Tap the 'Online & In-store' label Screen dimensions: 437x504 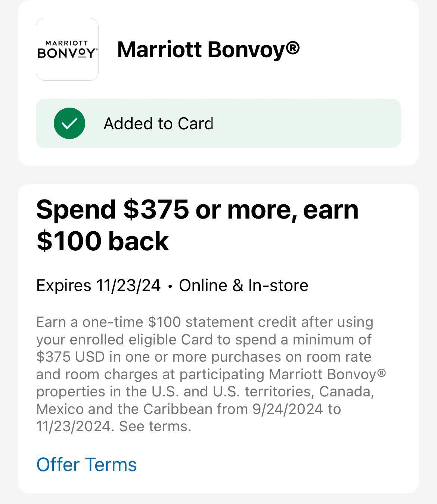click(x=244, y=285)
